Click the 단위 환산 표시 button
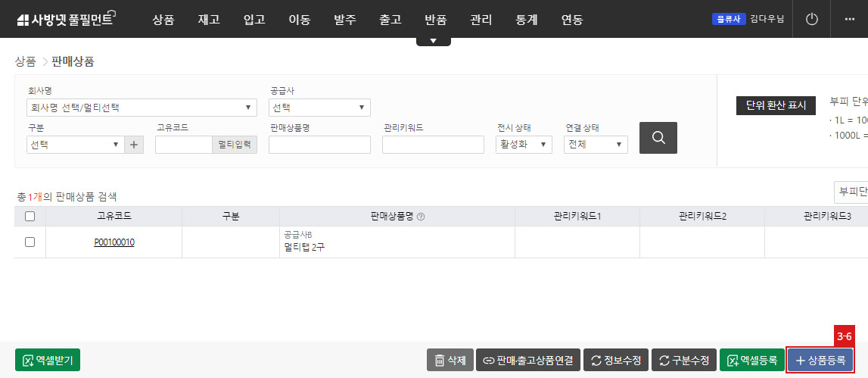Screen dimensions: 868x378 (776, 105)
